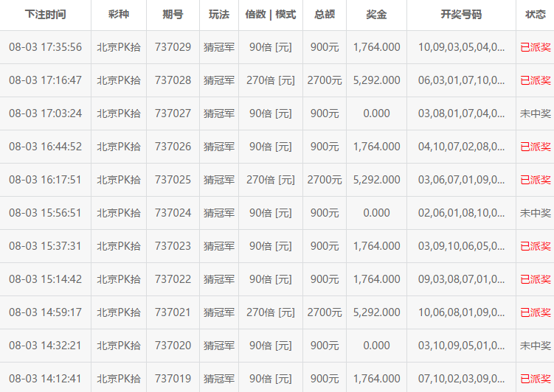Image resolution: width=554 pixels, height=392 pixels.
Task: Click the 玩法 column header
Action: [x=219, y=15]
